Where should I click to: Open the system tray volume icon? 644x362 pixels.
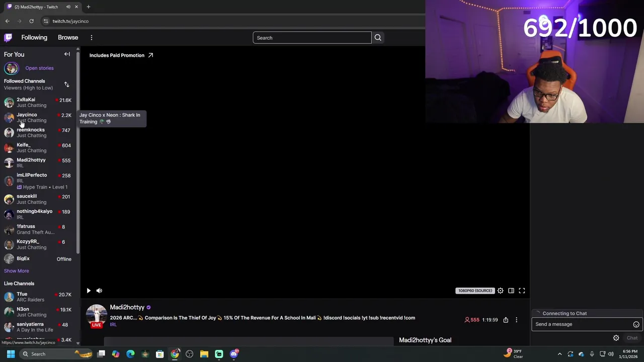[x=610, y=354]
